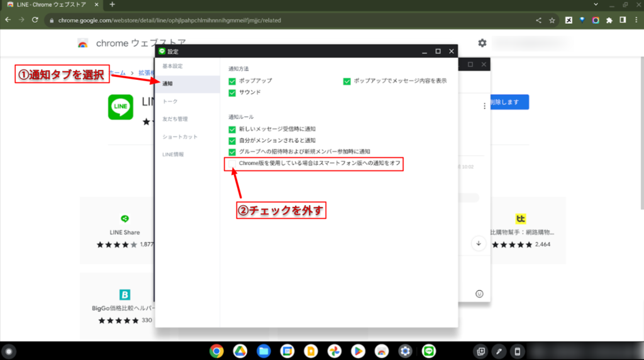Select the 基本設定 settings tab

click(172, 66)
